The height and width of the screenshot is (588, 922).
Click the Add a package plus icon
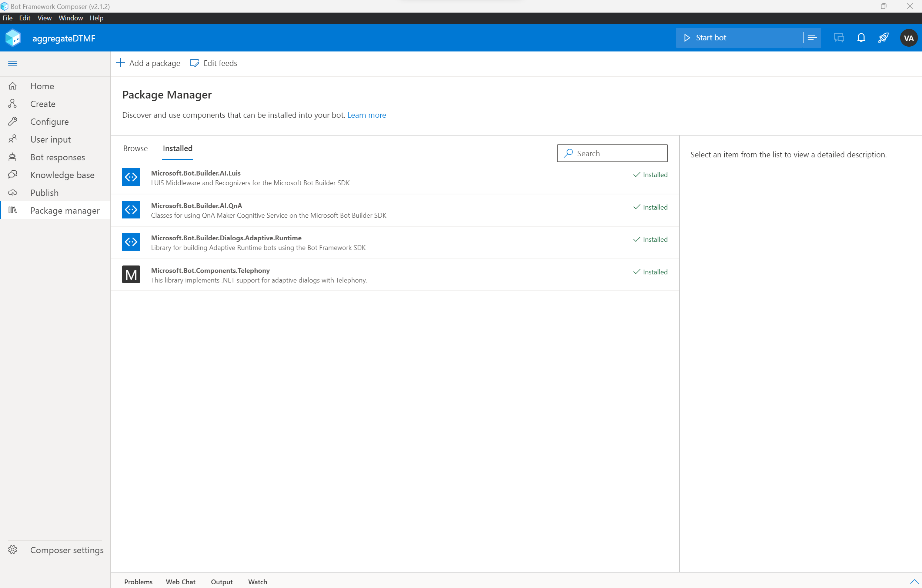[x=120, y=63]
